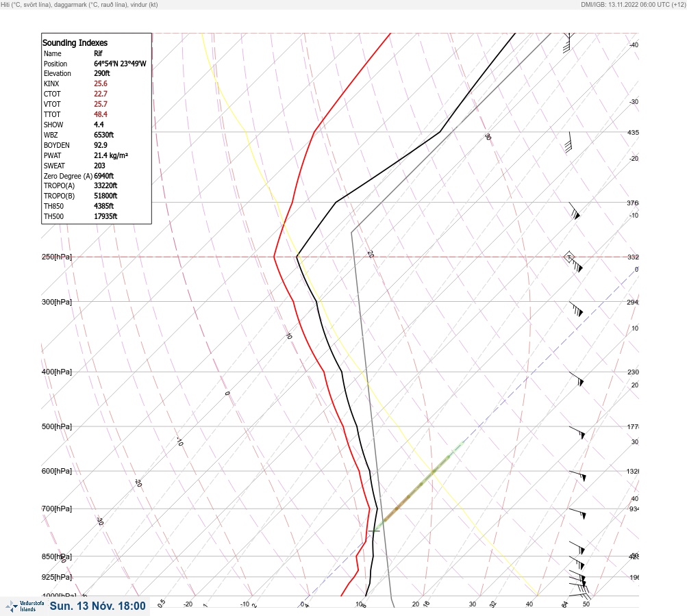This screenshot has width=687, height=616.
Task: Click the TROPO(A) value '33220ft'
Action: pos(105,185)
